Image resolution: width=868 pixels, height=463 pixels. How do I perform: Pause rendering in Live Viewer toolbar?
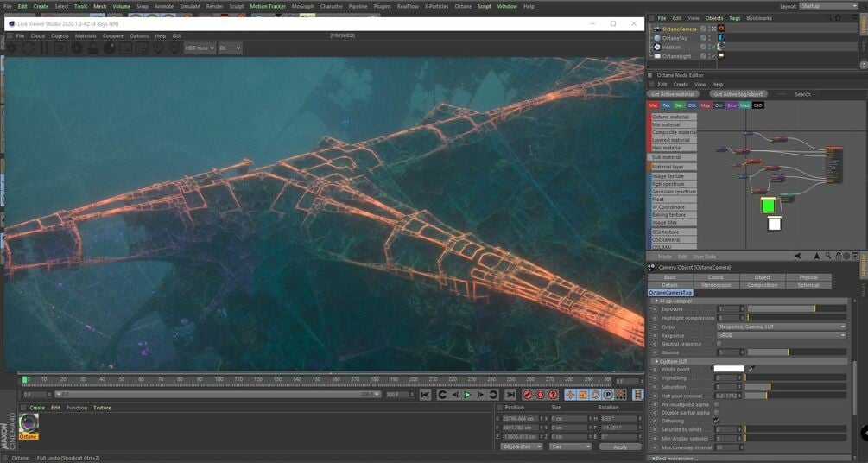[44, 48]
